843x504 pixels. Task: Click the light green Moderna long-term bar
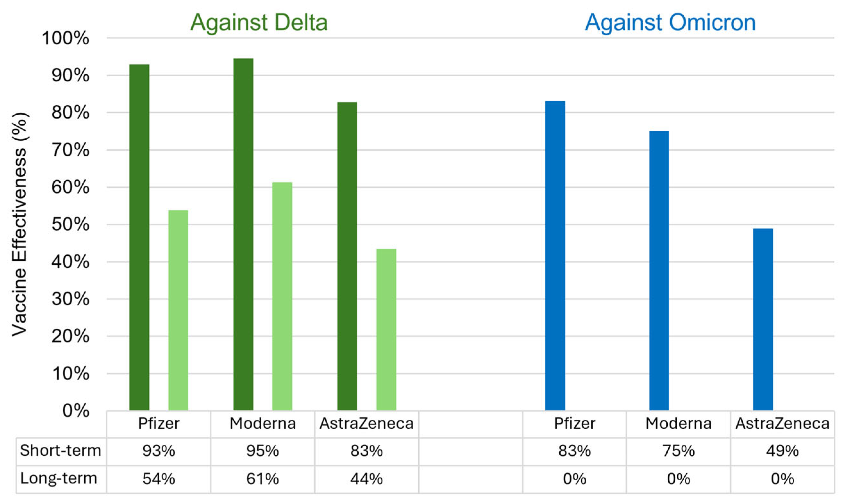click(x=282, y=296)
